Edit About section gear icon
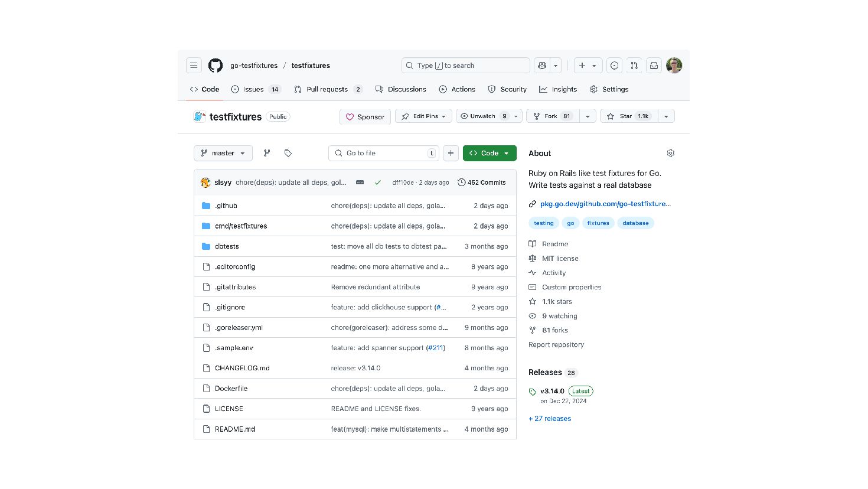The height and width of the screenshot is (489, 868). point(671,153)
